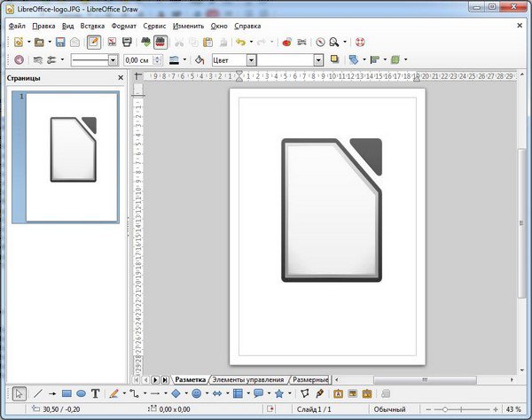Close the 'Страницы' panel
Image resolution: width=532 pixels, height=420 pixels.
tap(121, 78)
